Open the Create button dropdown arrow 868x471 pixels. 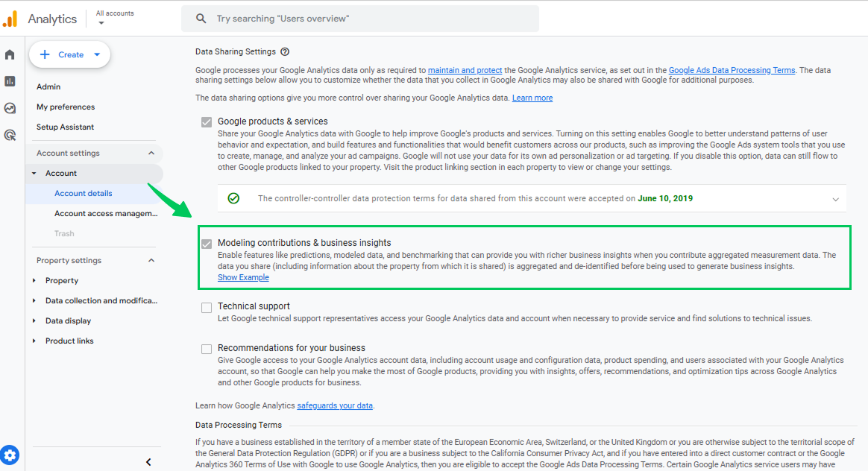[x=97, y=54]
